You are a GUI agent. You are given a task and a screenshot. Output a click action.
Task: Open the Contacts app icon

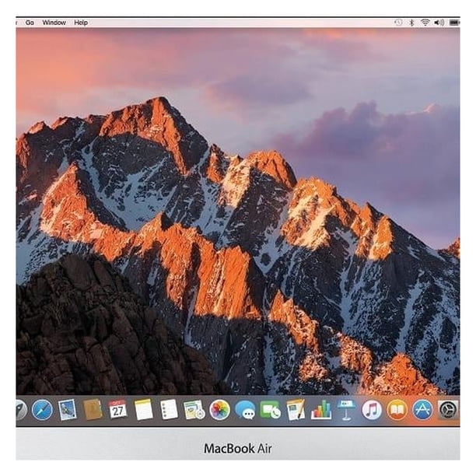point(93,410)
